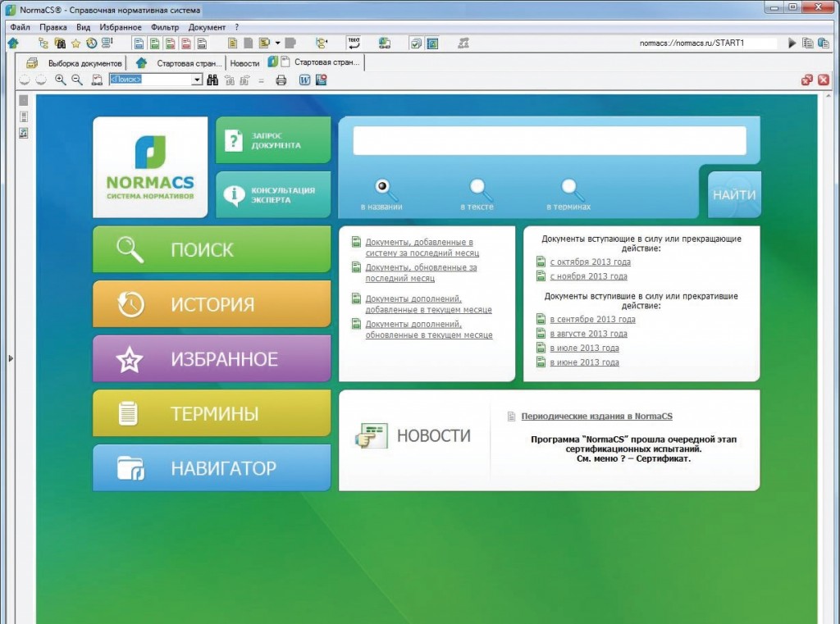Image resolution: width=840 pixels, height=624 pixels.
Task: Expand dropdown arrow next to yellow comment icon
Action: click(277, 43)
